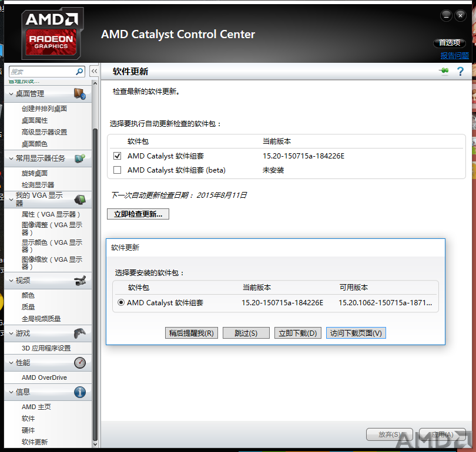The image size is (476, 452).
Task: Click the 性能 gauge icon
Action: (x=80, y=363)
